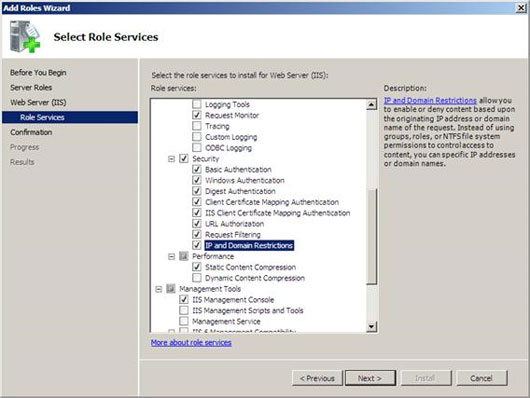Select the URL Authorization label
Image resolution: width=530 pixels, height=398 pixels.
tap(235, 224)
